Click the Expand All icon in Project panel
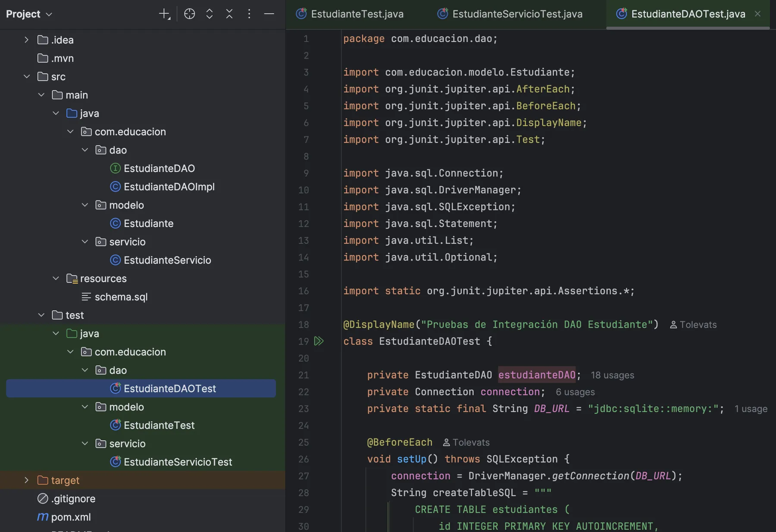The image size is (776, 532). pyautogui.click(x=210, y=14)
